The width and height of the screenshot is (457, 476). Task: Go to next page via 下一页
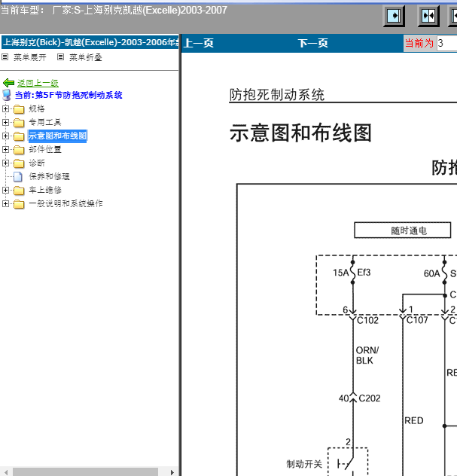pos(312,44)
